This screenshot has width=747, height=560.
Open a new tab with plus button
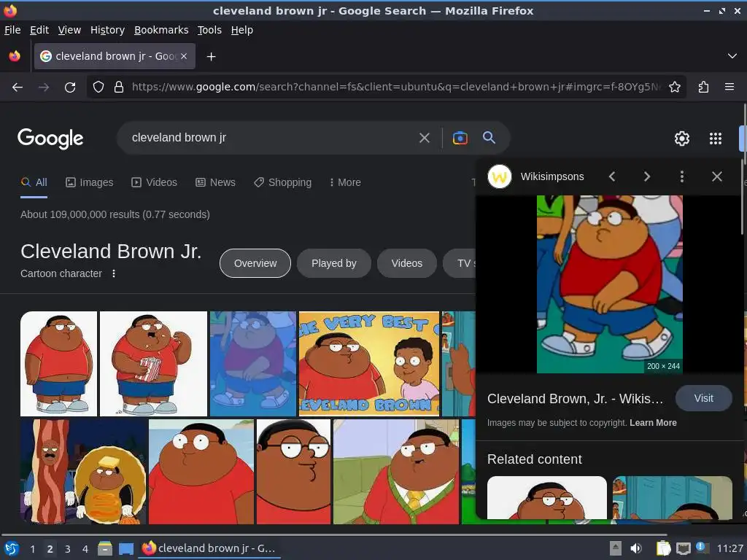click(211, 57)
